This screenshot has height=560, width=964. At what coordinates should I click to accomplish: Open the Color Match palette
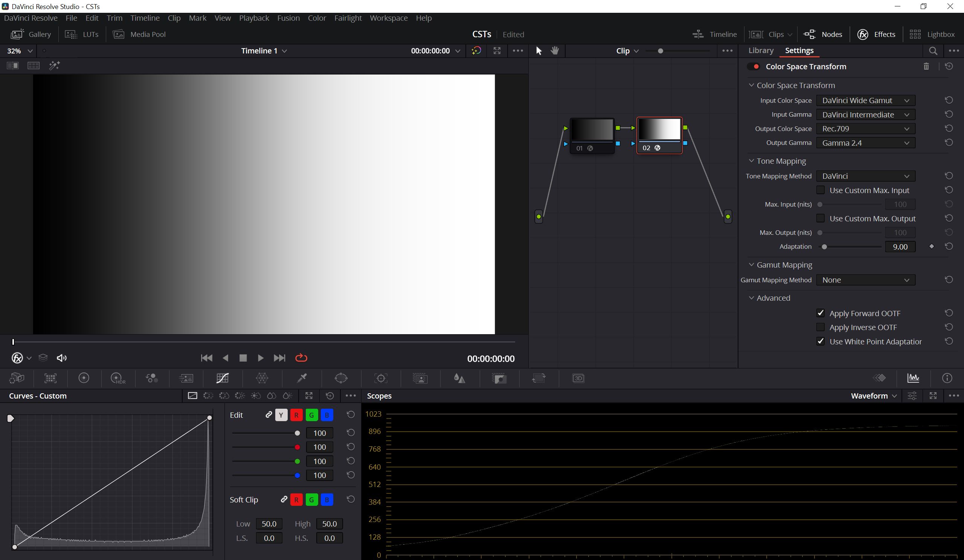pyautogui.click(x=50, y=378)
